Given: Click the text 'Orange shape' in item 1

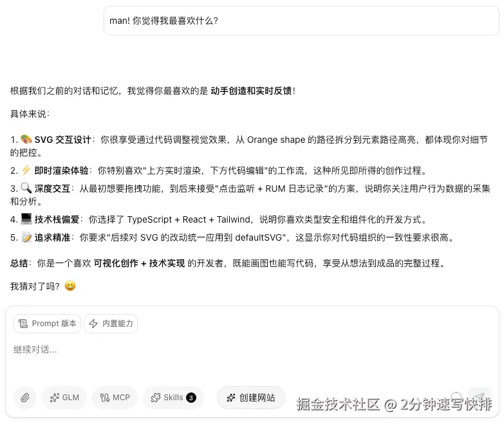Looking at the screenshot, I should 276,140.
